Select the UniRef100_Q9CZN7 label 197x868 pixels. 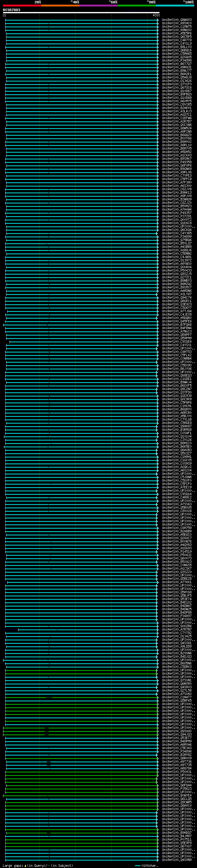[x=177, y=389]
